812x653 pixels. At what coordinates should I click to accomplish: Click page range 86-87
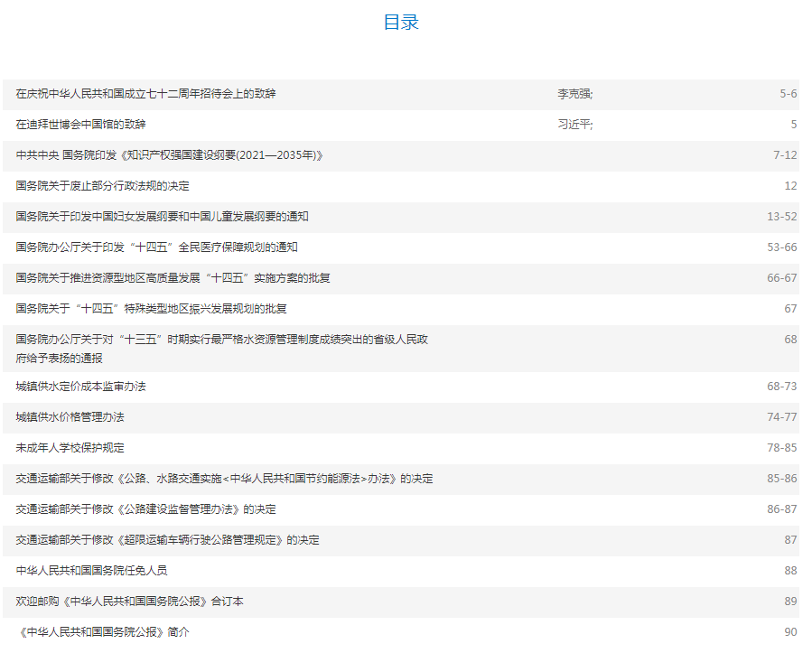tap(782, 509)
